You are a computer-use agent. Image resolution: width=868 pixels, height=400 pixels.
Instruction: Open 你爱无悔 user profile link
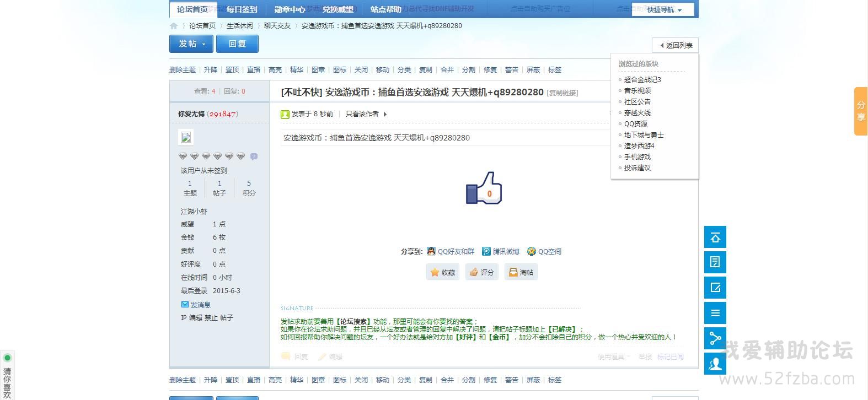click(191, 114)
